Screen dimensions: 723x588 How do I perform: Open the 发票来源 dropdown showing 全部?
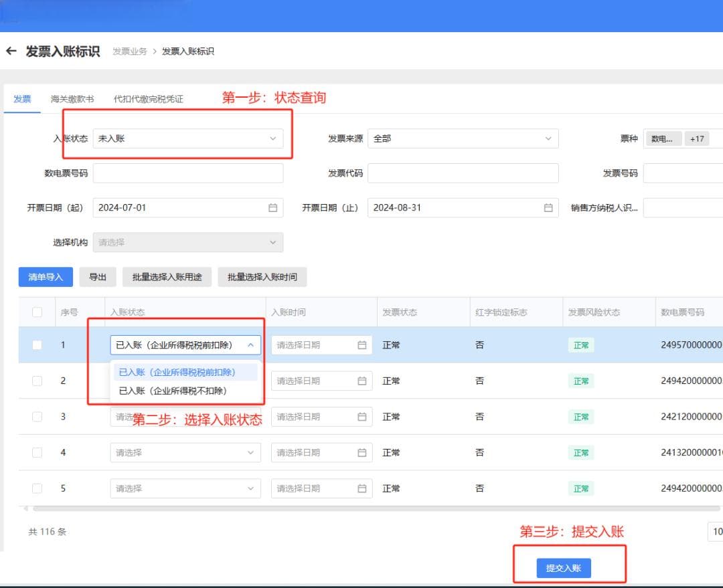click(x=463, y=138)
